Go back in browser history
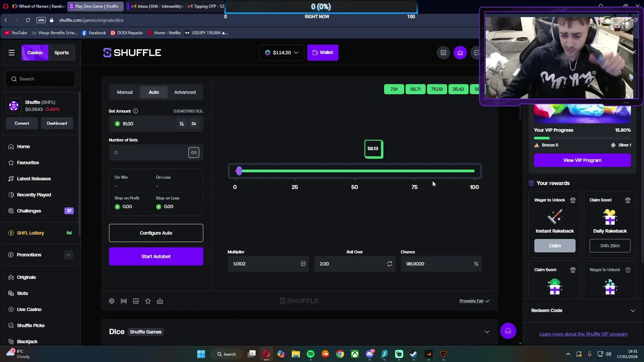This screenshot has width=644, height=362. tap(6, 20)
